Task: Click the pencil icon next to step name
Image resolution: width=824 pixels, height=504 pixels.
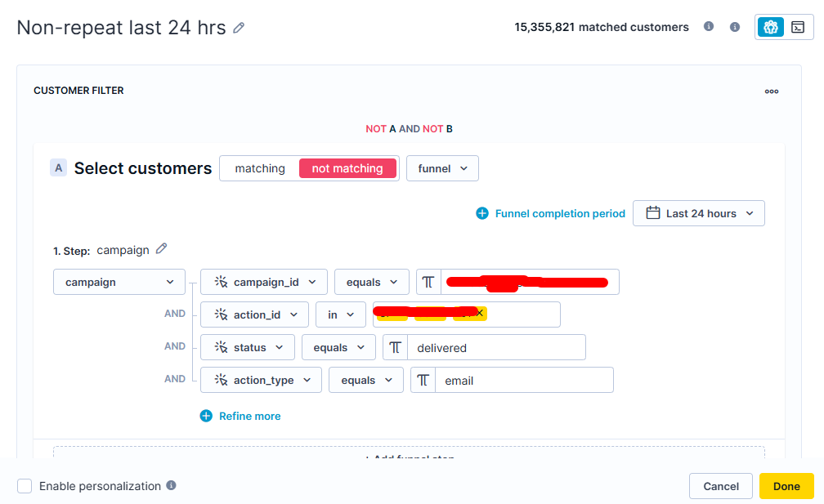Action: (x=161, y=249)
